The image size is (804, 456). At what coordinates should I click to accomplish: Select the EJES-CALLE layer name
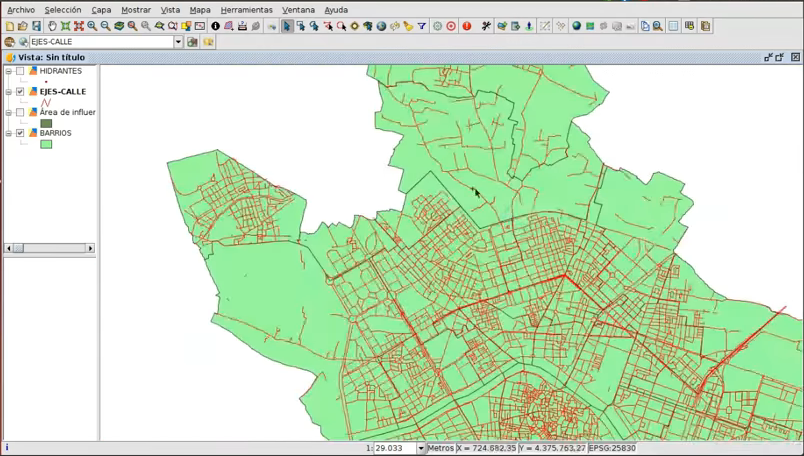tap(62, 92)
